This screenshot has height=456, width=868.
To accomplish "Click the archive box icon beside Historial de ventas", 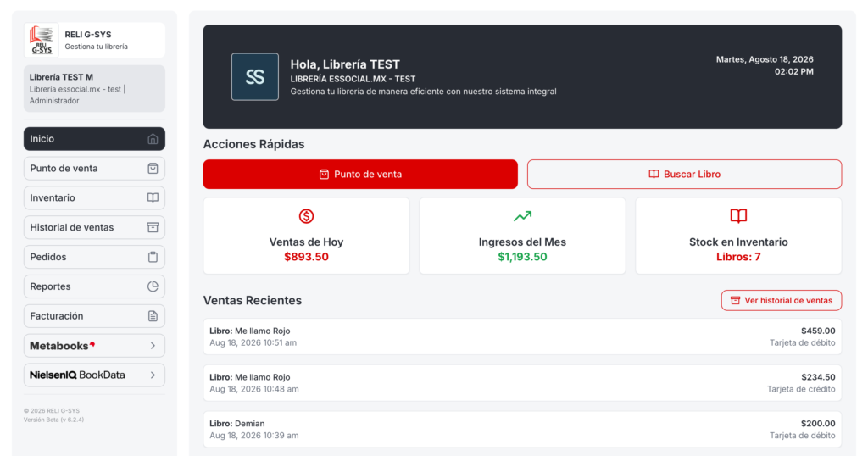I will [153, 227].
